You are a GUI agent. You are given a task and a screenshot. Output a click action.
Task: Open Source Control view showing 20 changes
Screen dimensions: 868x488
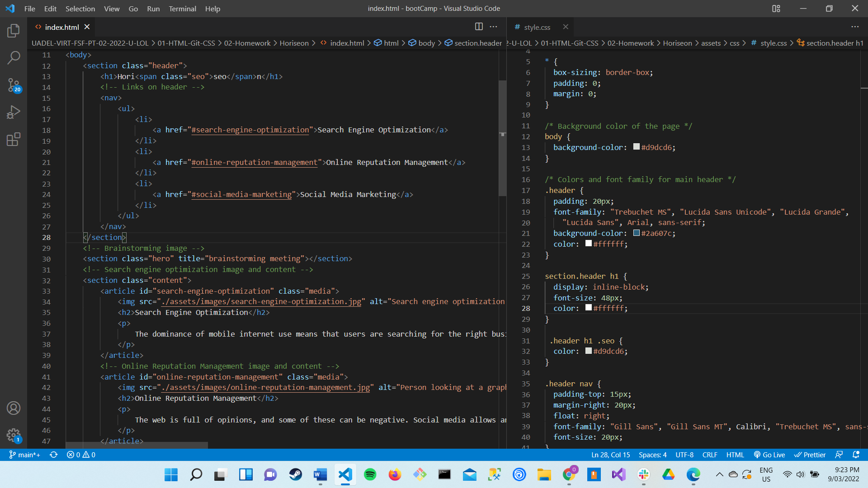pyautogui.click(x=14, y=85)
